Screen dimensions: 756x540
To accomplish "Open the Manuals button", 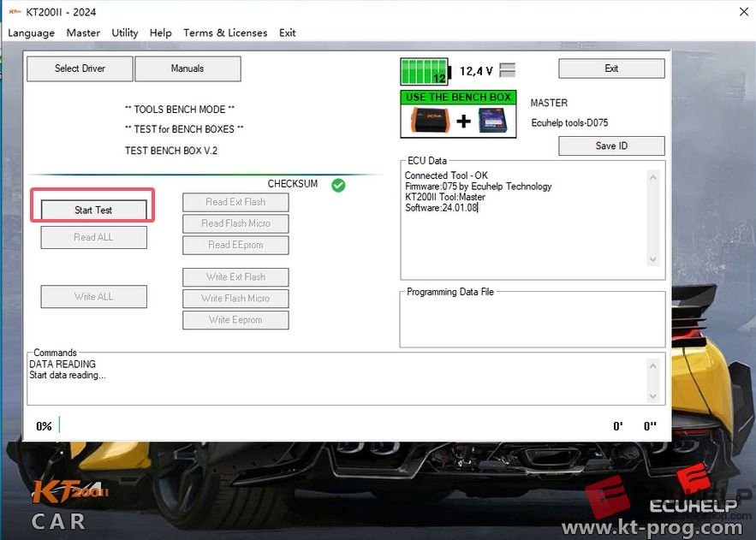I will point(188,68).
